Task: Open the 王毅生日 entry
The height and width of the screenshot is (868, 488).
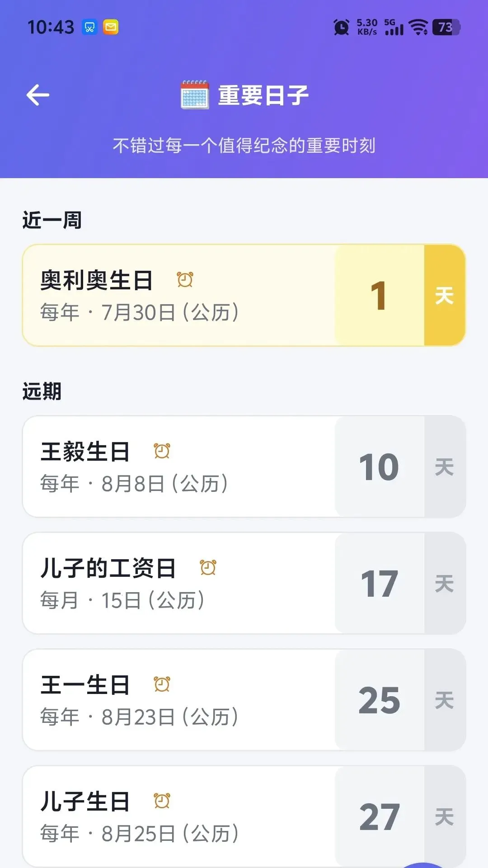Action: point(244,467)
